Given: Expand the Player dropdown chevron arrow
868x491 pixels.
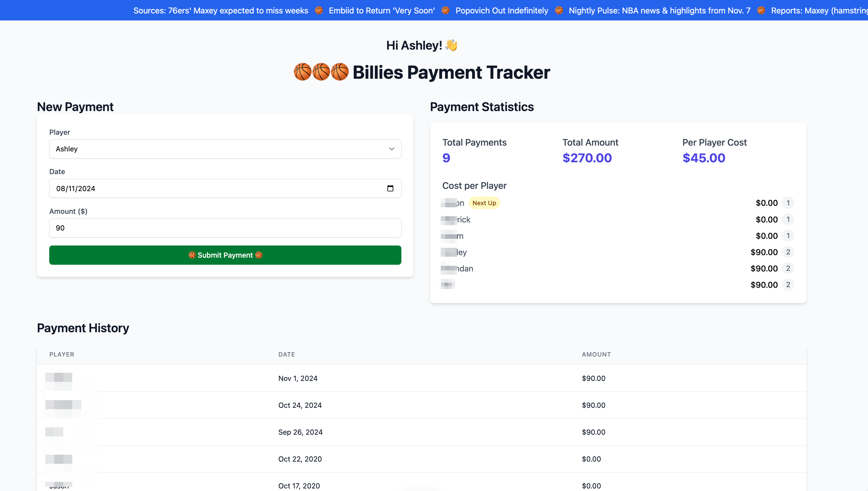Looking at the screenshot, I should [x=391, y=149].
